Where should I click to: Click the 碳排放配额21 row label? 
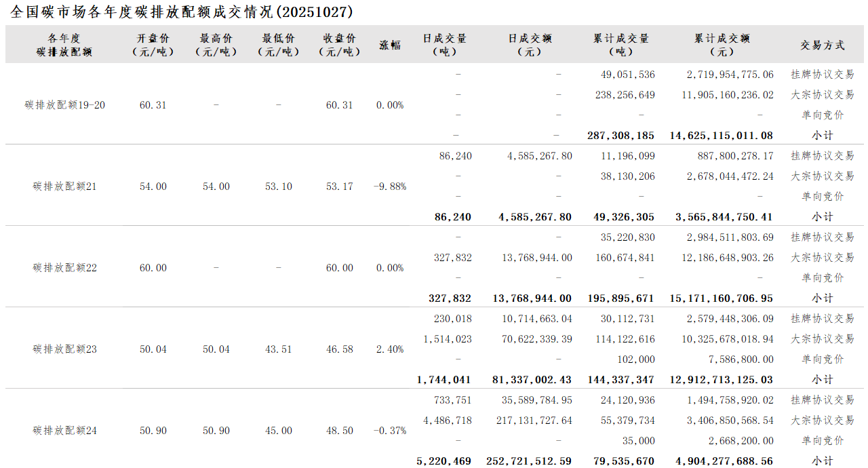pyautogui.click(x=65, y=187)
